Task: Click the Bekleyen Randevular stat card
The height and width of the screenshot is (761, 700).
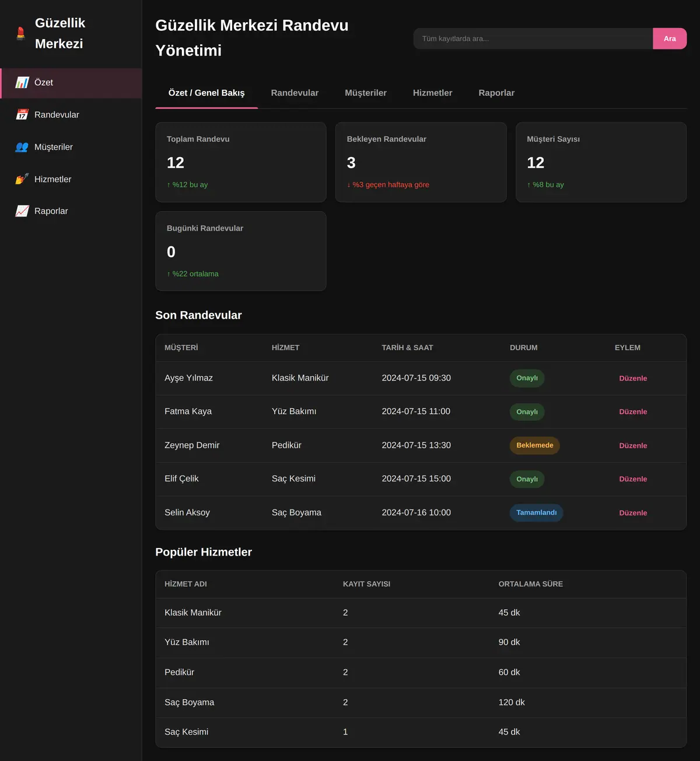Action: pyautogui.click(x=421, y=162)
